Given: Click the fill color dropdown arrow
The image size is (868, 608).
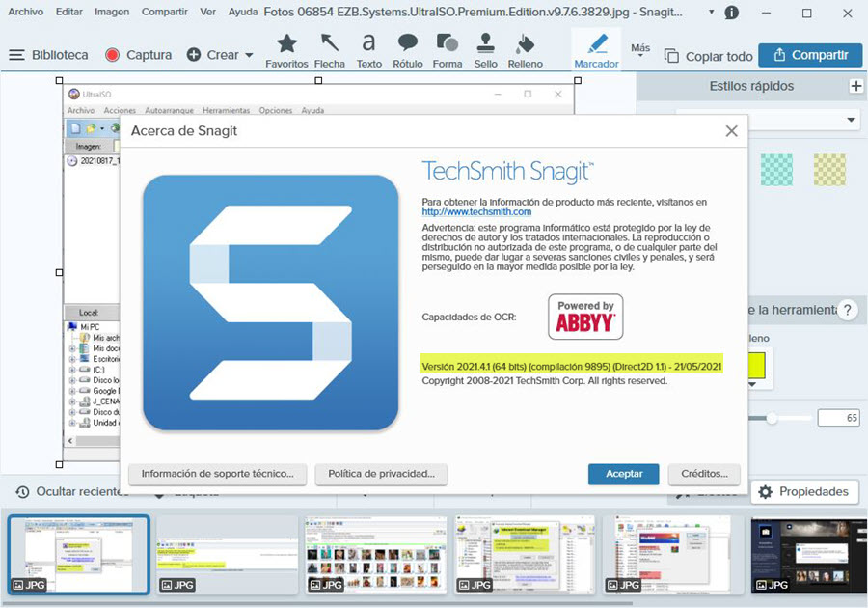Looking at the screenshot, I should tap(752, 384).
